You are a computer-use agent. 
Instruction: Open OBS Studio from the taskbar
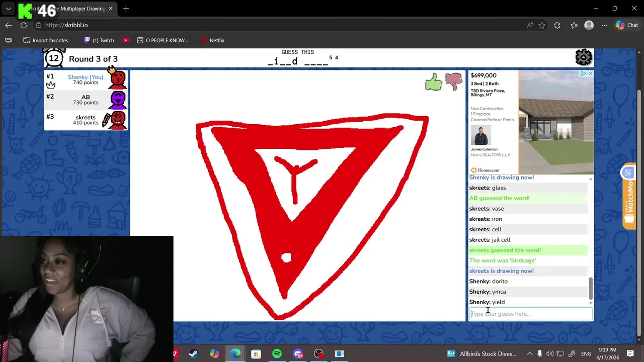point(319,354)
